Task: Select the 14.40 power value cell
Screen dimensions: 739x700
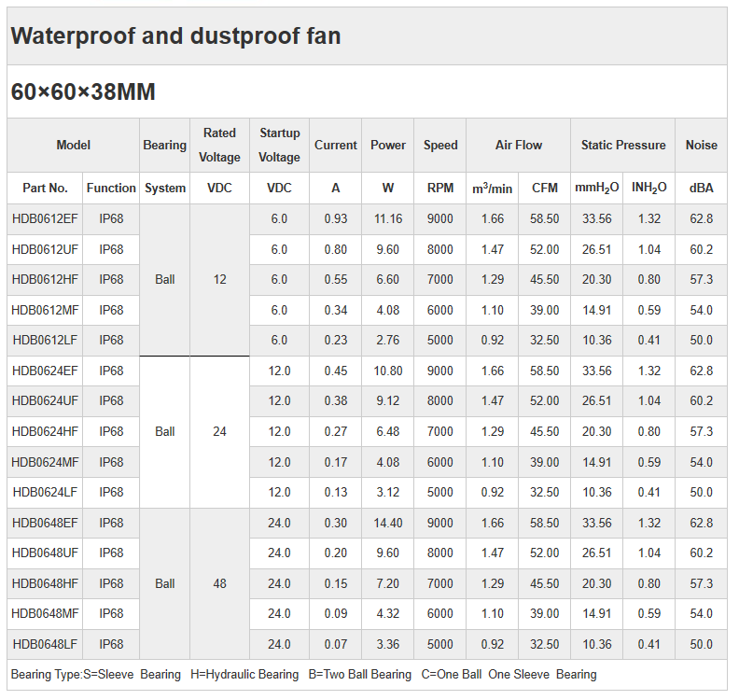Action: coord(388,523)
